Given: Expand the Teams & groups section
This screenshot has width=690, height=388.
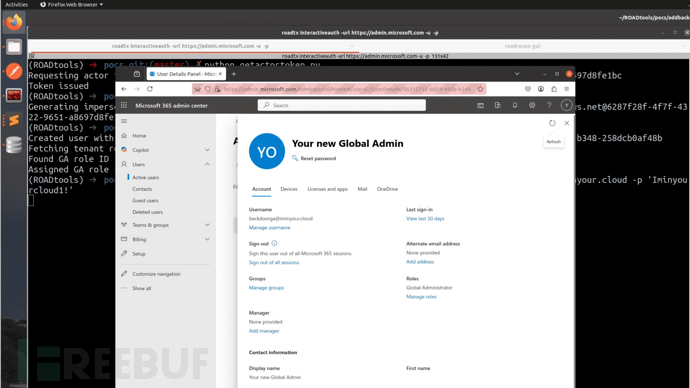Looking at the screenshot, I should click(207, 225).
